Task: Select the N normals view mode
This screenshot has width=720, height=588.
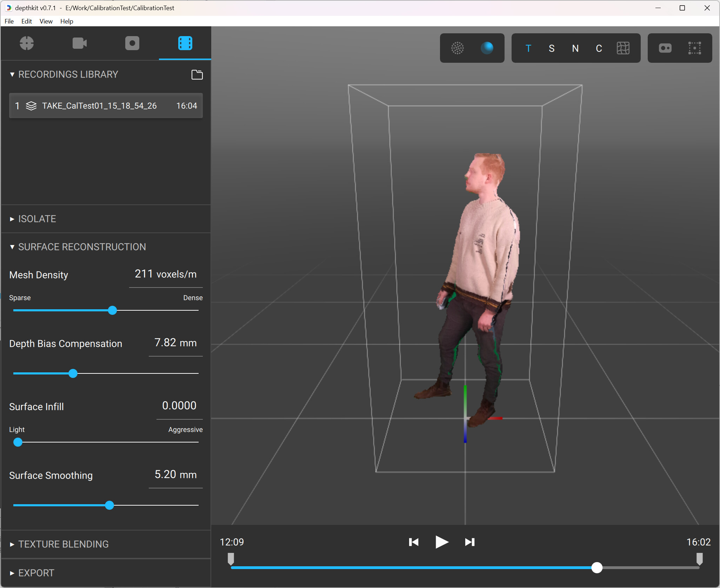Action: coord(575,48)
